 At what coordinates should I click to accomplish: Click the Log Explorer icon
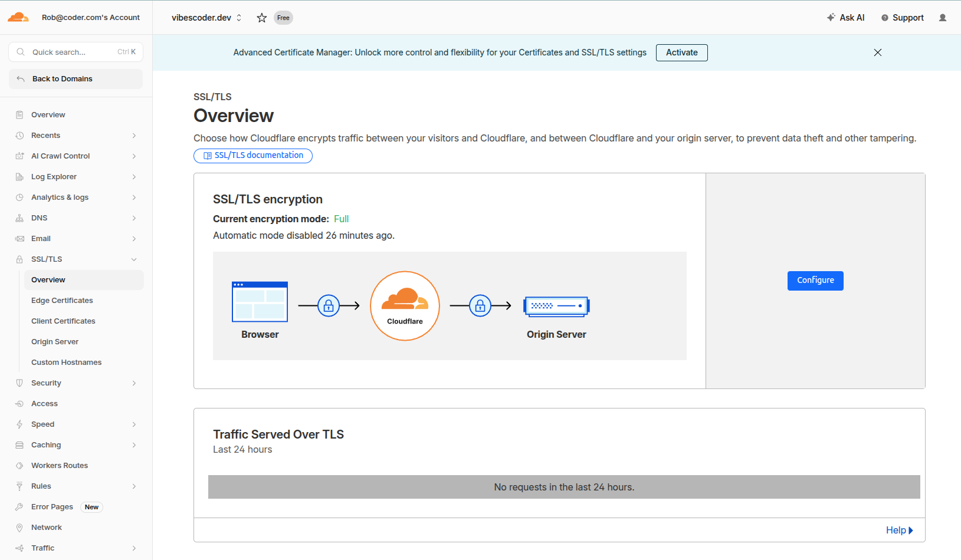[19, 177]
